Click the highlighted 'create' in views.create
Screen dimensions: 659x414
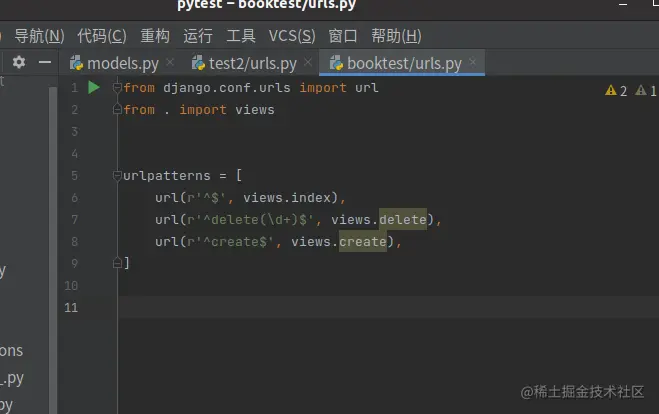coord(363,241)
